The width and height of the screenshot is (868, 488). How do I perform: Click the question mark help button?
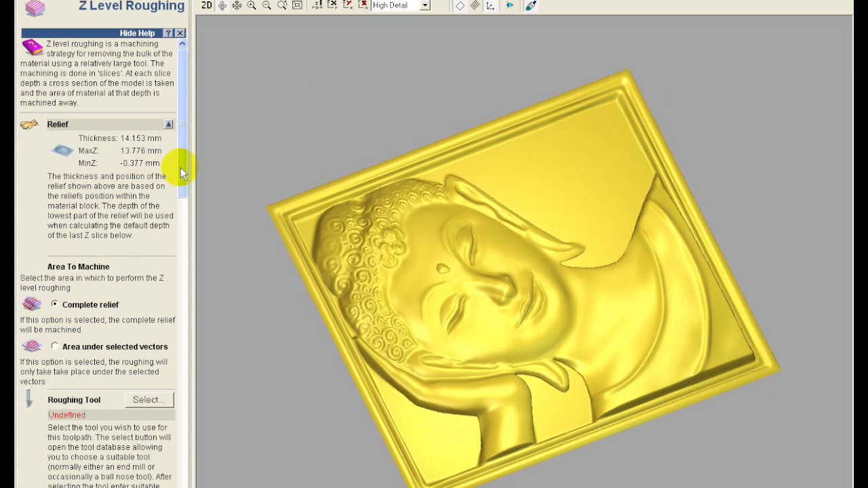[168, 33]
